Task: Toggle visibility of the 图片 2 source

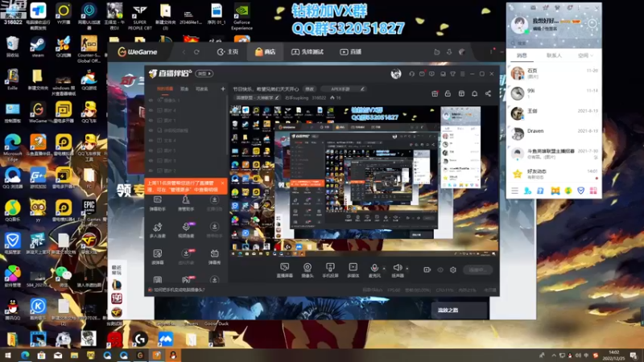Action: click(151, 171)
